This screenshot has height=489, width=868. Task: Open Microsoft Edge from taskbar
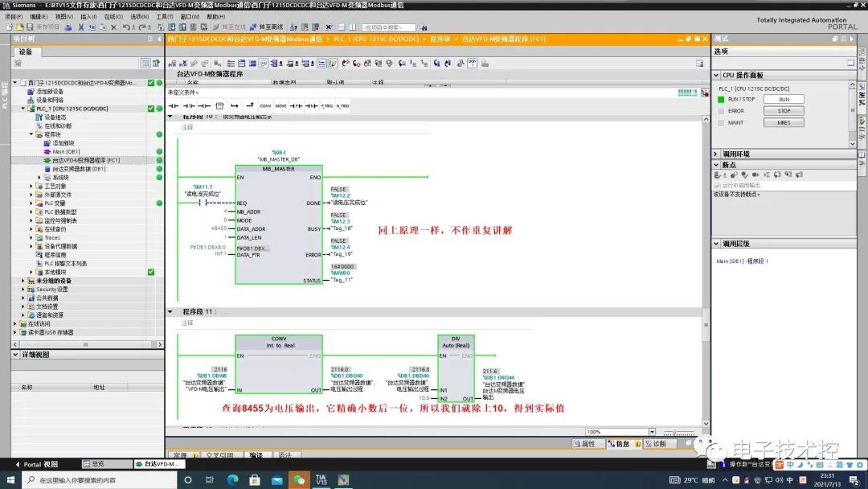[232, 479]
